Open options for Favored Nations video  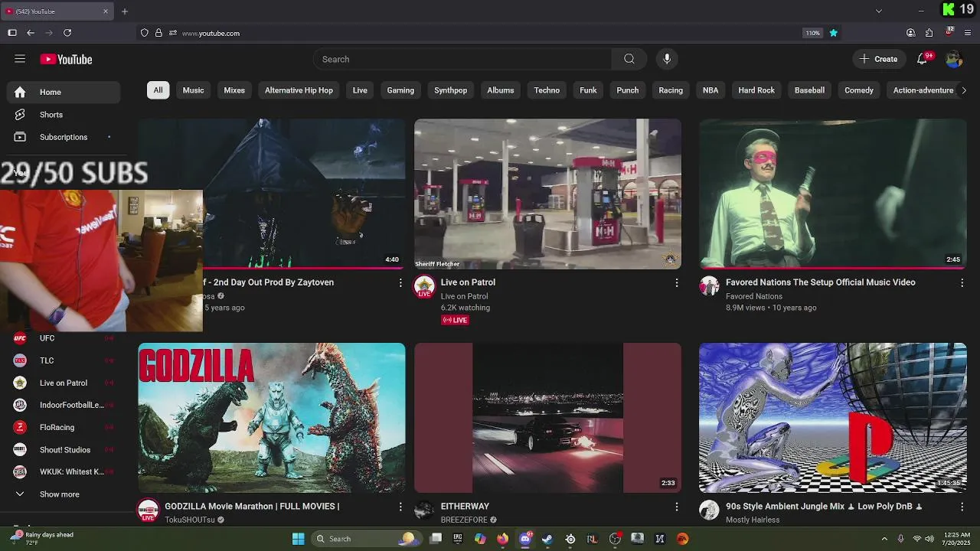pyautogui.click(x=962, y=283)
